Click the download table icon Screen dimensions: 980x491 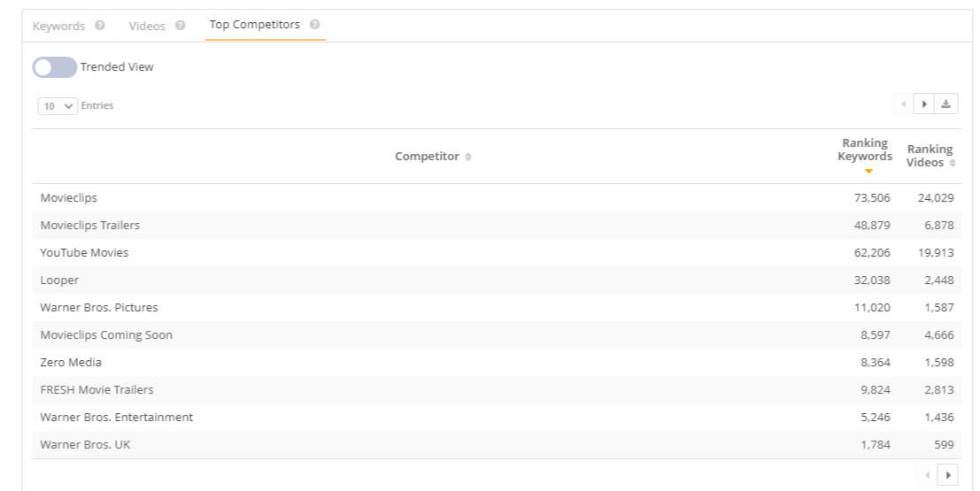click(x=946, y=104)
